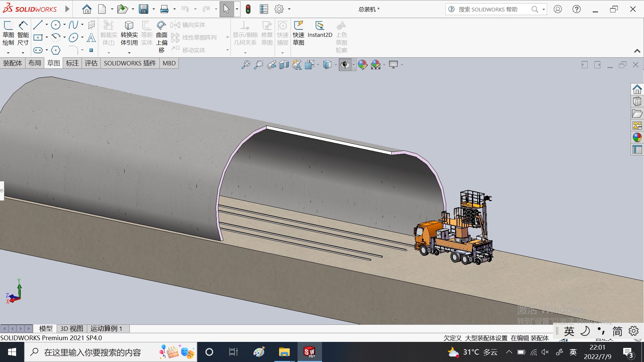
Task: Open the 运动算例 1 tab
Action: 106,328
